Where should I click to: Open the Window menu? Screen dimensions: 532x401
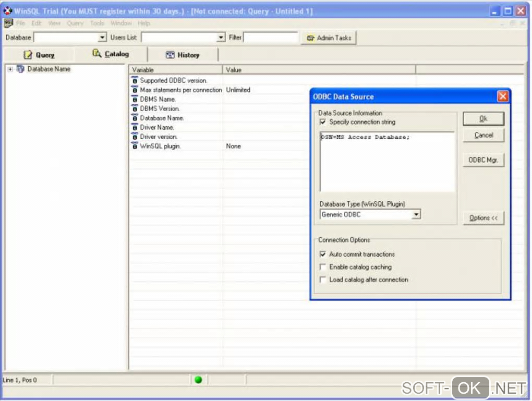click(x=121, y=23)
